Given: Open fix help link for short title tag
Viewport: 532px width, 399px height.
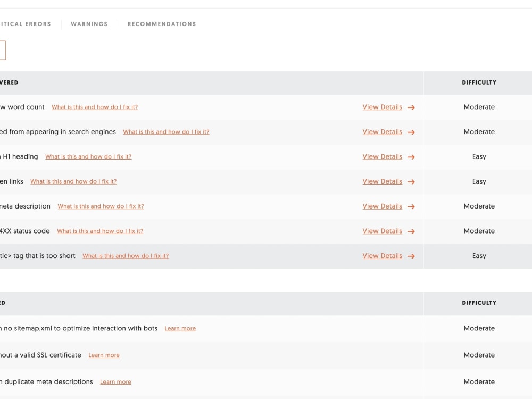Looking at the screenshot, I should tap(126, 255).
